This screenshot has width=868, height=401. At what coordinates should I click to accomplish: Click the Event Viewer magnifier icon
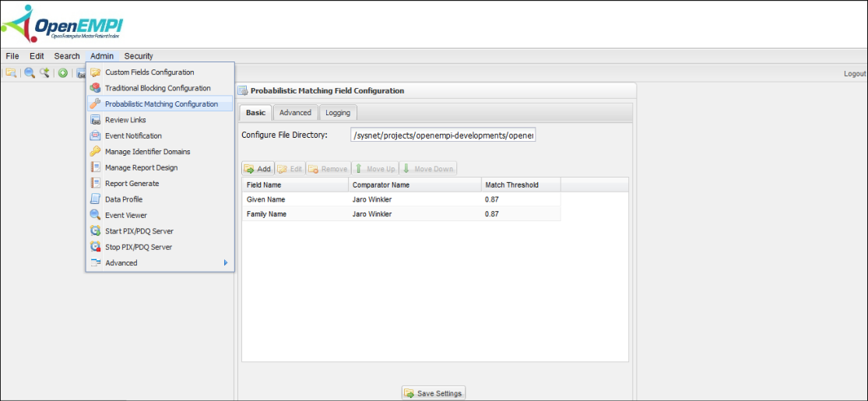pyautogui.click(x=95, y=215)
